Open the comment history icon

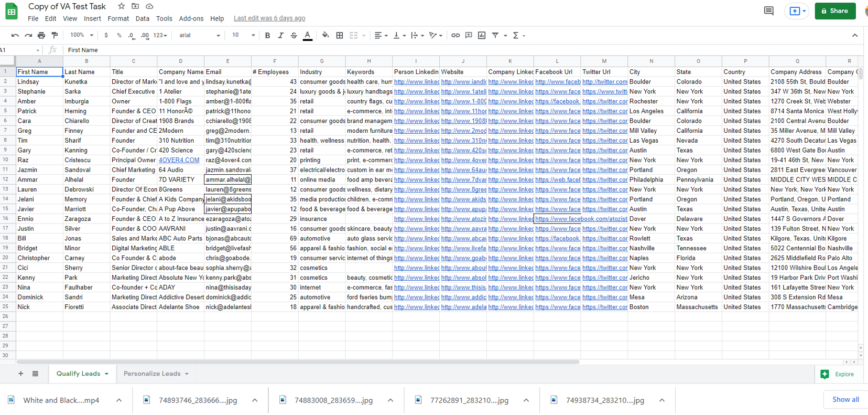(769, 10)
